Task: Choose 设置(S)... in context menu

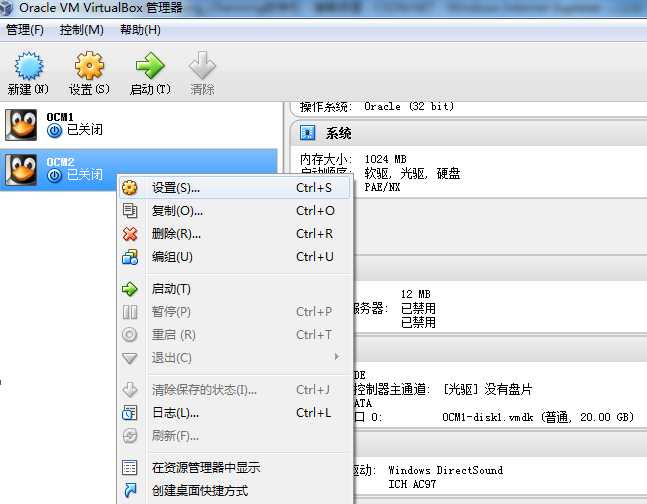Action: click(234, 188)
